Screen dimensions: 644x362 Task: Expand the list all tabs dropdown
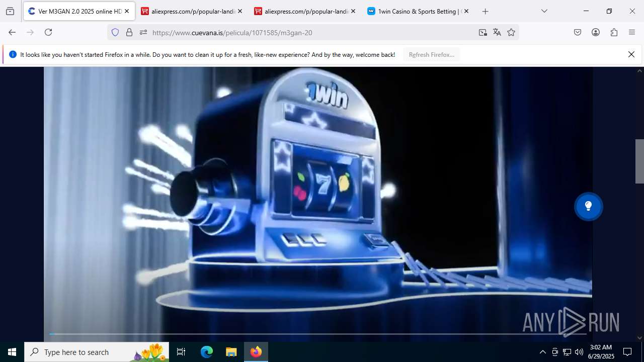(544, 11)
